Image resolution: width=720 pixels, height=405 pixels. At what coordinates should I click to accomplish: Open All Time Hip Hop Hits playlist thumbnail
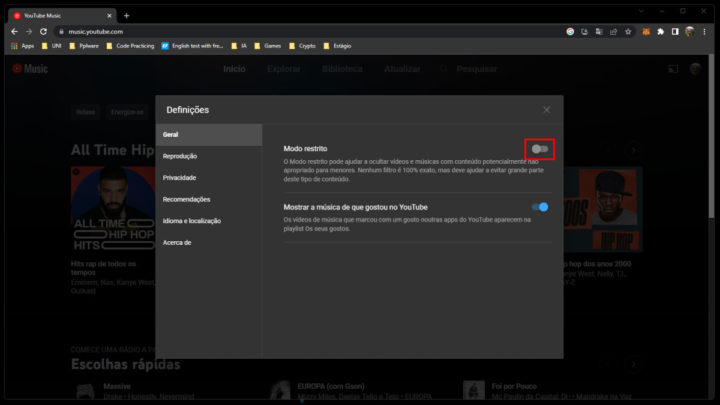[x=113, y=209]
